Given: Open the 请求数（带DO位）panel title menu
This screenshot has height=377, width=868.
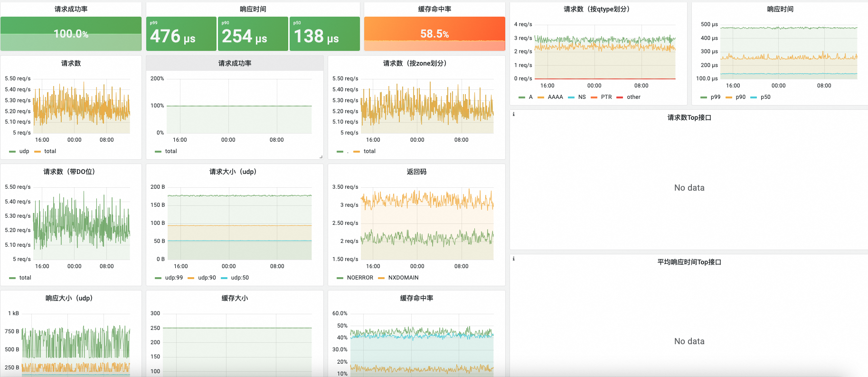Looking at the screenshot, I should 71,172.
